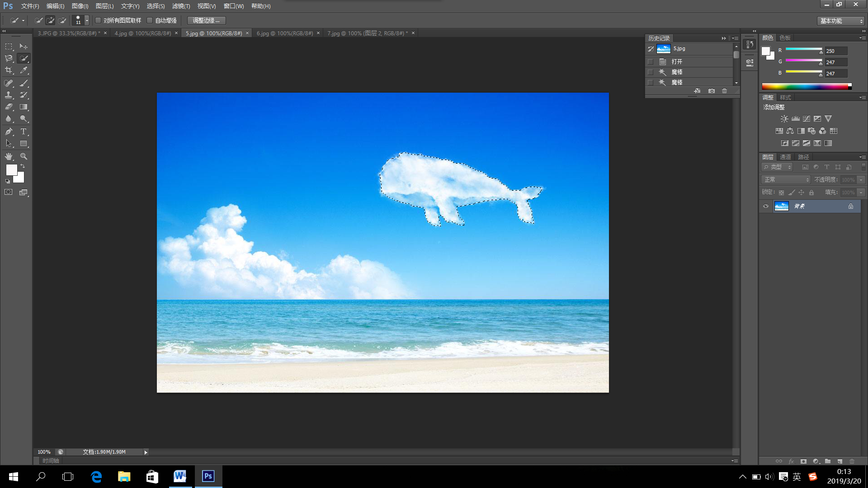Screen dimensions: 868x488
Task: Select the Quick Selection tool
Action: 24,58
